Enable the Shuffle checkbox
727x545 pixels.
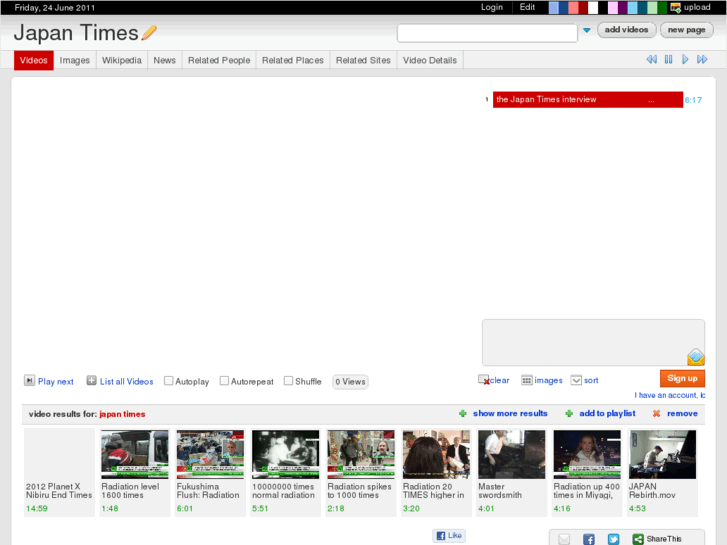click(288, 381)
